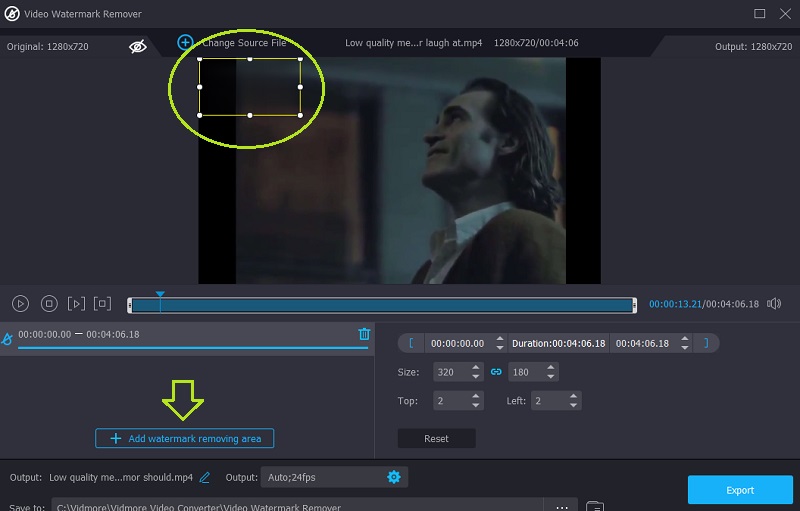Click the blue playhead marker on timeline

(x=160, y=295)
